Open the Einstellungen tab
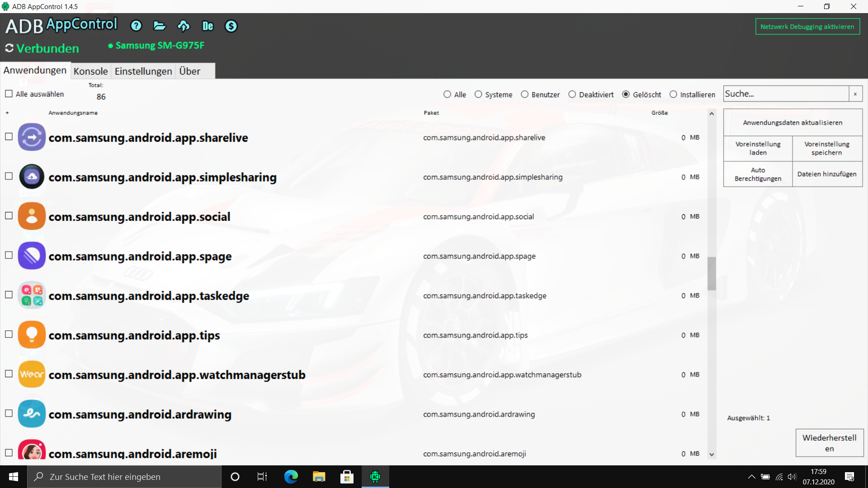 coord(143,71)
